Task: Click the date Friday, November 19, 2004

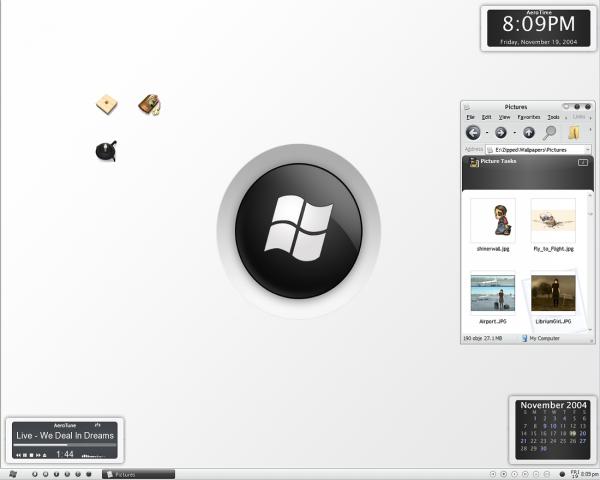Action: 538,42
